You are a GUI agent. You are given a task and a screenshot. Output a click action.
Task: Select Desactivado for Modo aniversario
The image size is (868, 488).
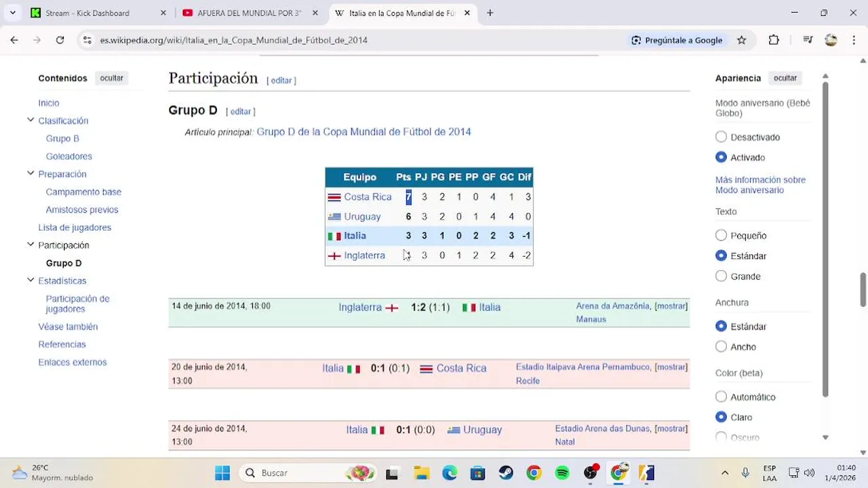point(721,137)
